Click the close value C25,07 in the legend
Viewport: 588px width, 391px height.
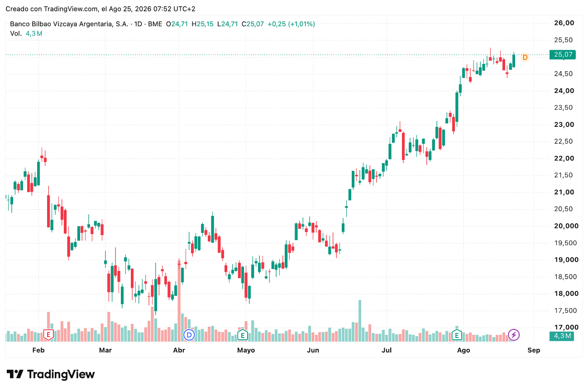[x=253, y=24]
